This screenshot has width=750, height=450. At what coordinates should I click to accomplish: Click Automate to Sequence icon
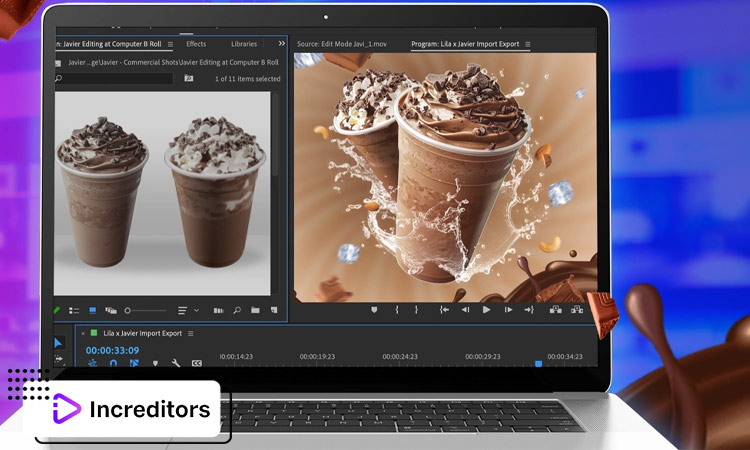218,310
